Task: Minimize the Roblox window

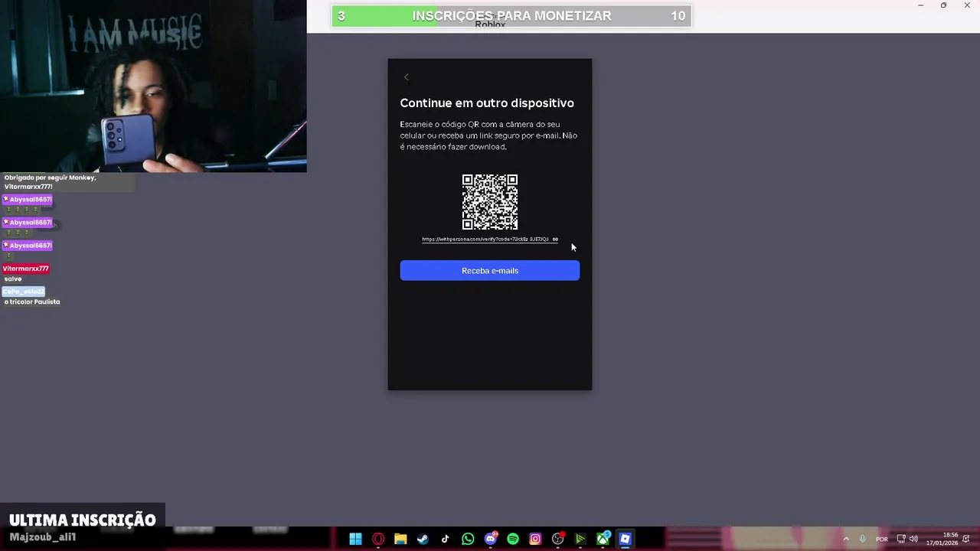Action: tap(921, 5)
